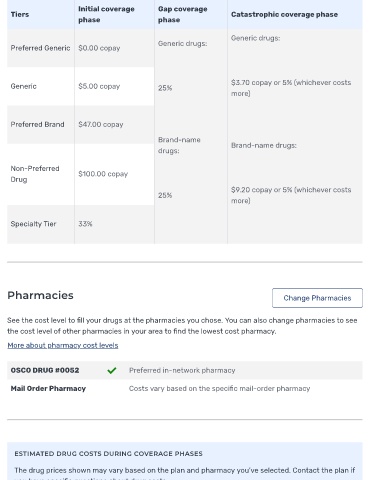
Task: Click the Gap coverage phase header
Action: (182, 14)
